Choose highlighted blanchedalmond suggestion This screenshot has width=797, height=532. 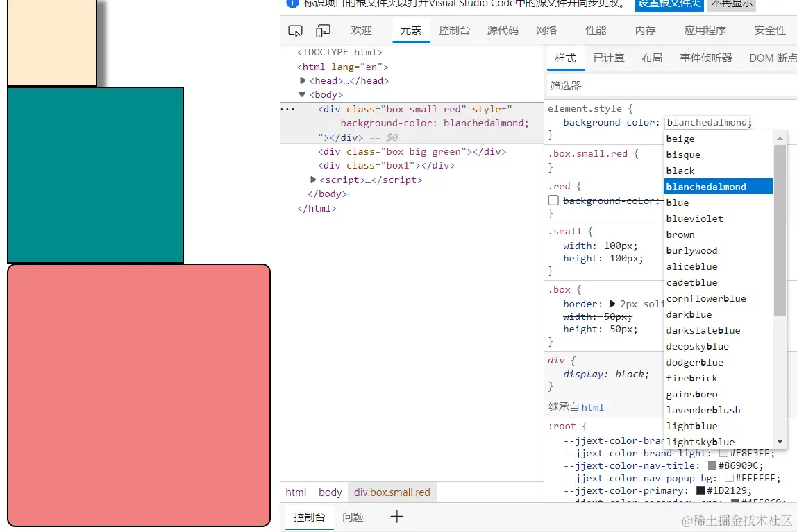(719, 187)
